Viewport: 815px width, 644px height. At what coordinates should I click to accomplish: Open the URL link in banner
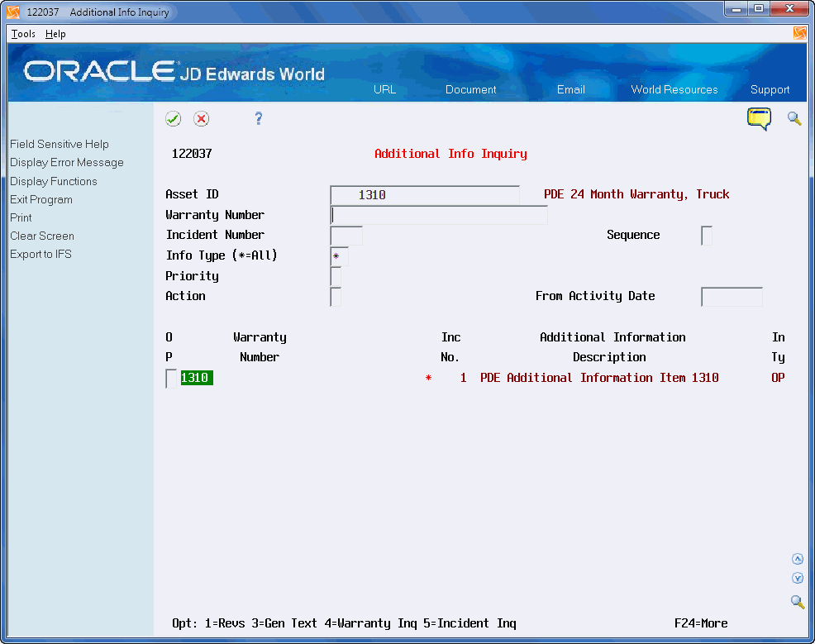pyautogui.click(x=384, y=89)
